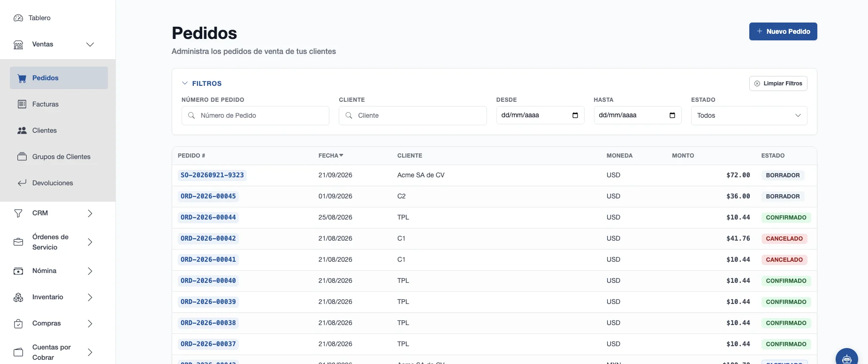Focus the Cliente search field
This screenshot has width=868, height=364.
click(413, 115)
